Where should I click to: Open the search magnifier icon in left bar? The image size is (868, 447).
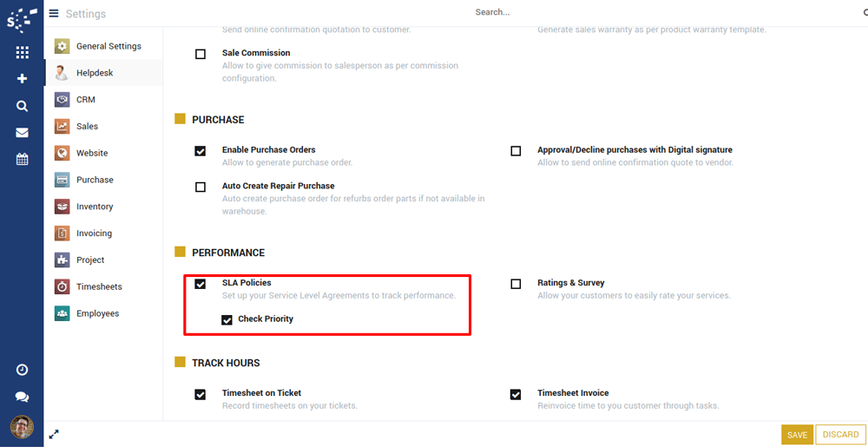click(x=22, y=106)
